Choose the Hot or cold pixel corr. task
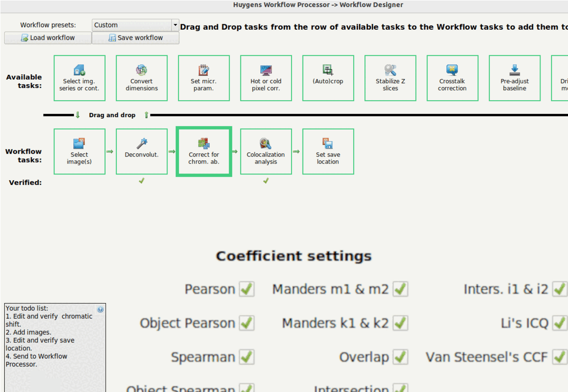This screenshot has width=568, height=392. point(266,78)
